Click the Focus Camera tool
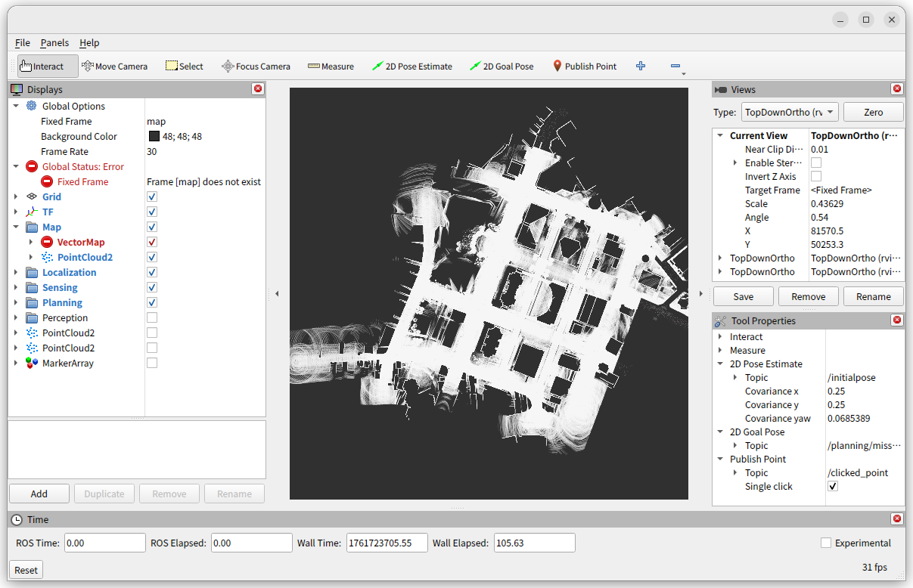913x588 pixels. [256, 67]
